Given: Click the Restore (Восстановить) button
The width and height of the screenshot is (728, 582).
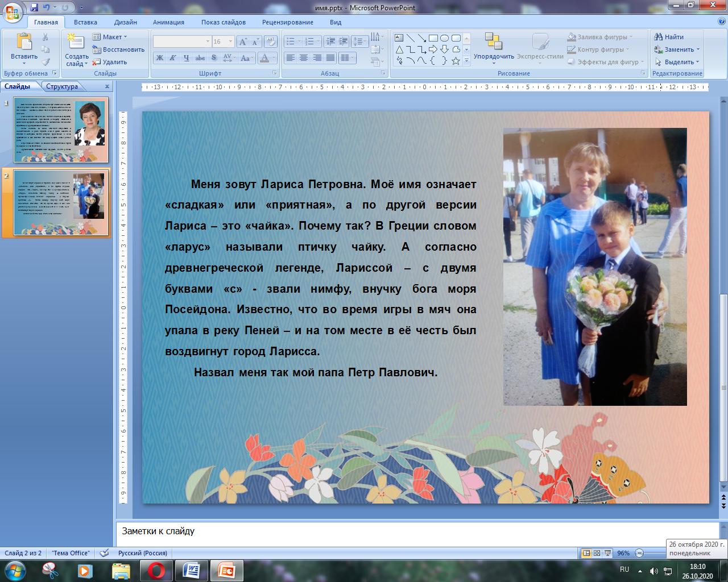Looking at the screenshot, I should point(119,49).
